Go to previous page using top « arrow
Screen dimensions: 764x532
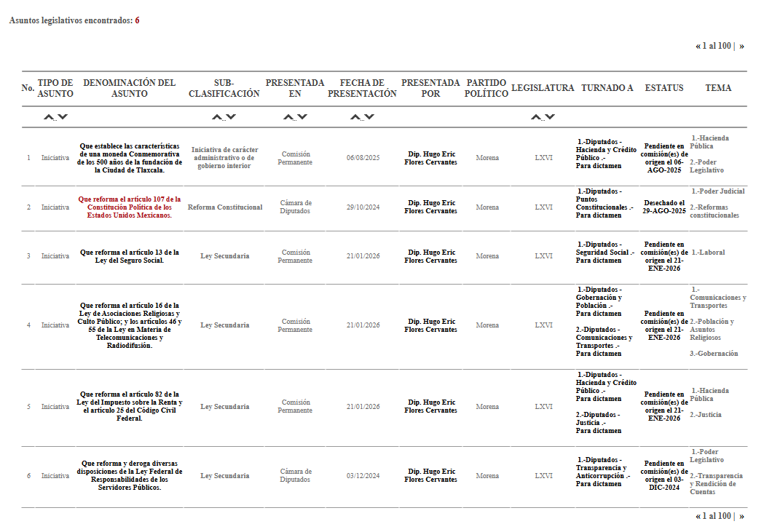698,46
